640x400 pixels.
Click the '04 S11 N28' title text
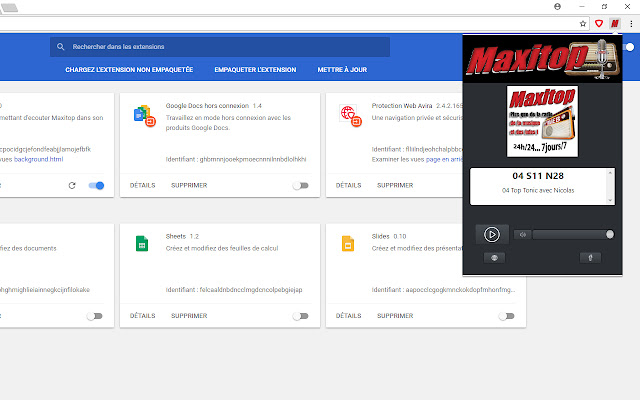[x=538, y=176]
